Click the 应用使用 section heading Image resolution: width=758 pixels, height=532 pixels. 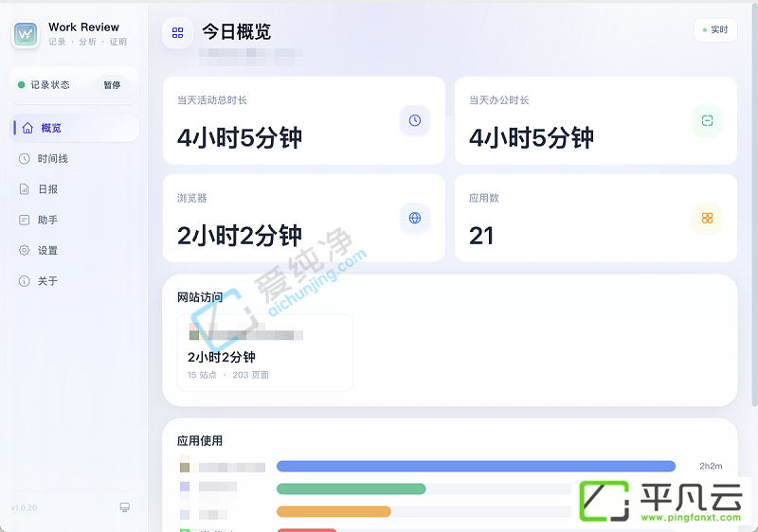(x=200, y=441)
